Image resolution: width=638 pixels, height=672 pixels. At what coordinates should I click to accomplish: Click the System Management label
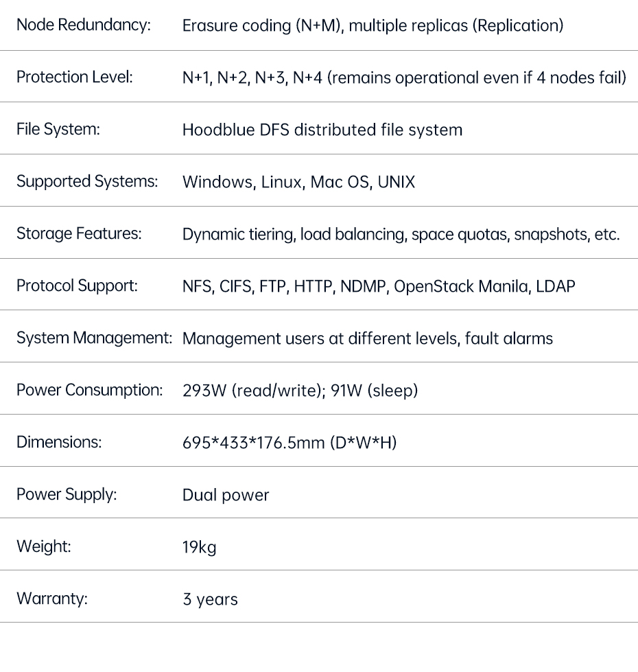click(94, 338)
